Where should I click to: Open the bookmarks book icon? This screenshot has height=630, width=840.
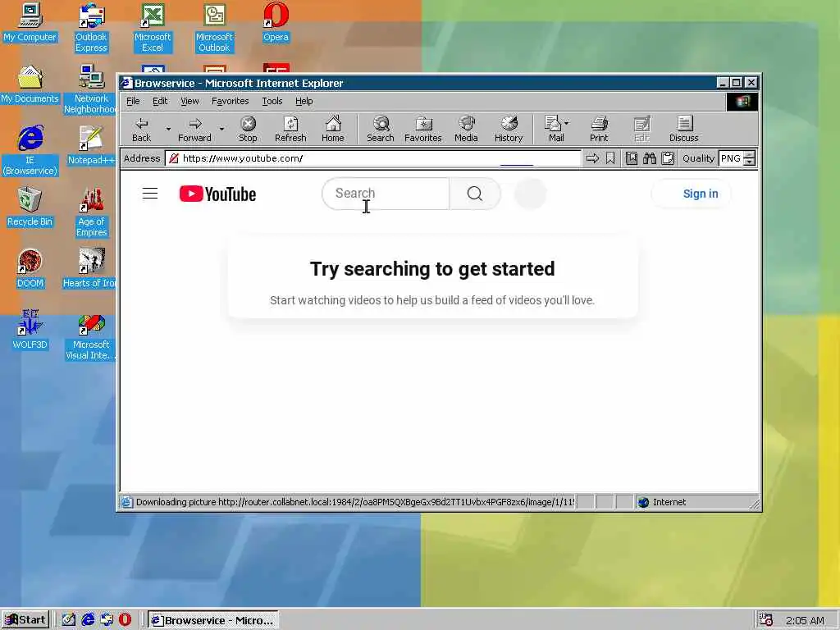click(632, 158)
